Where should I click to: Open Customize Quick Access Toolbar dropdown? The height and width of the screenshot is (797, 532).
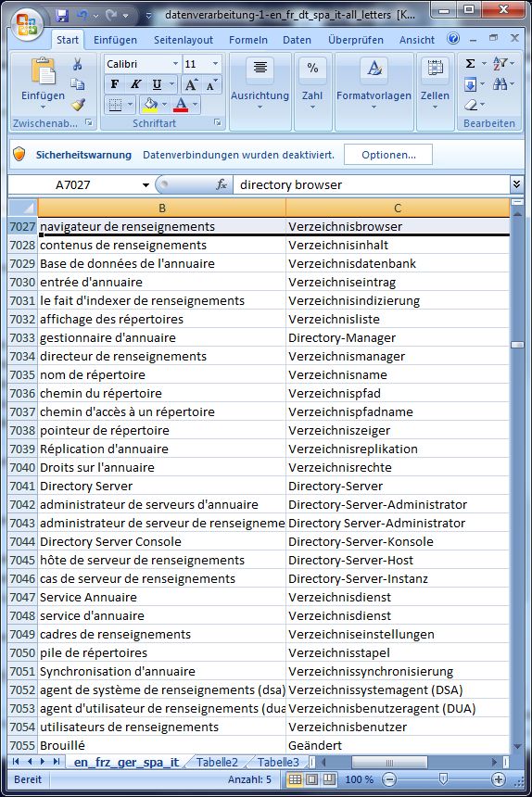click(x=149, y=16)
